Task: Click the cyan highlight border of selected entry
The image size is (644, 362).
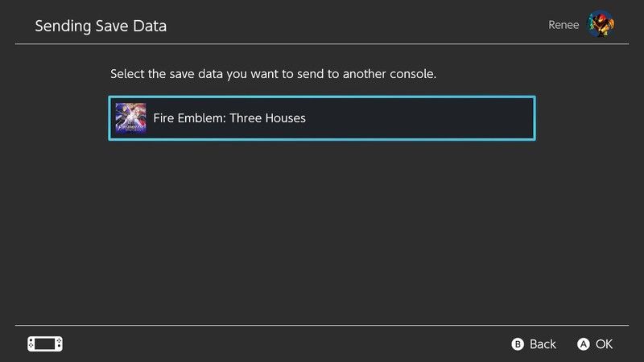Action: click(322, 97)
